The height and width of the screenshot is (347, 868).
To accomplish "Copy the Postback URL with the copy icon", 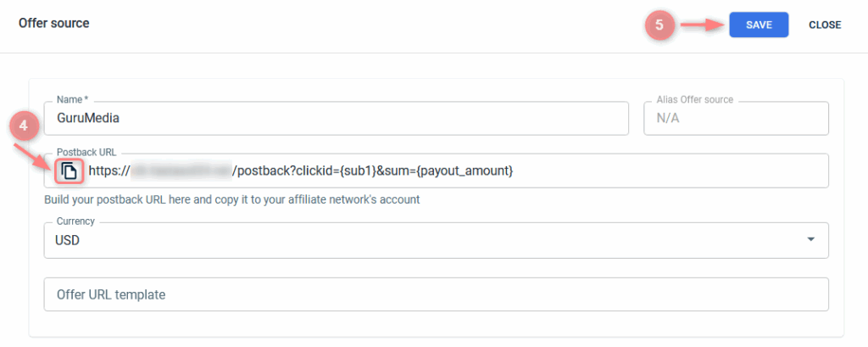I will pos(69,171).
